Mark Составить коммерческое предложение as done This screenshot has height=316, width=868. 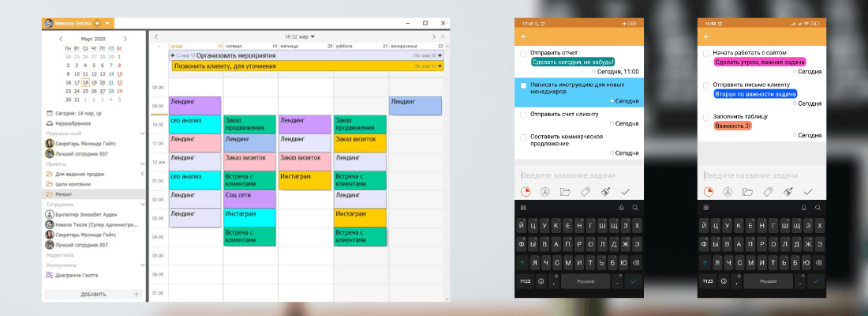click(523, 136)
